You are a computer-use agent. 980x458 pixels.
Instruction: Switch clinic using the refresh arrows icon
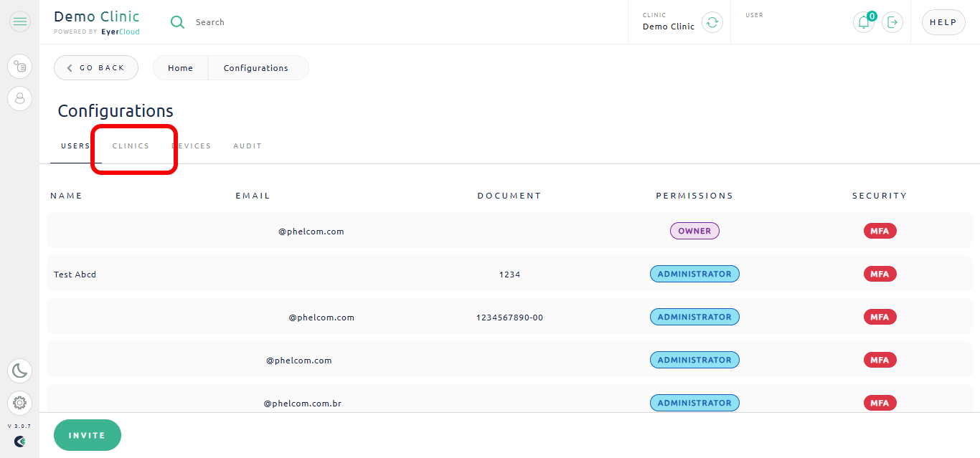click(712, 22)
